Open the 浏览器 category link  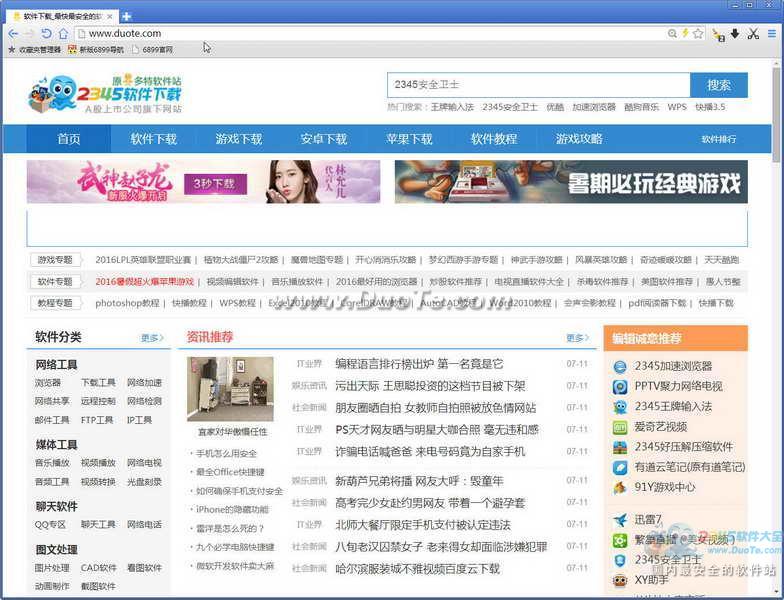tap(48, 382)
